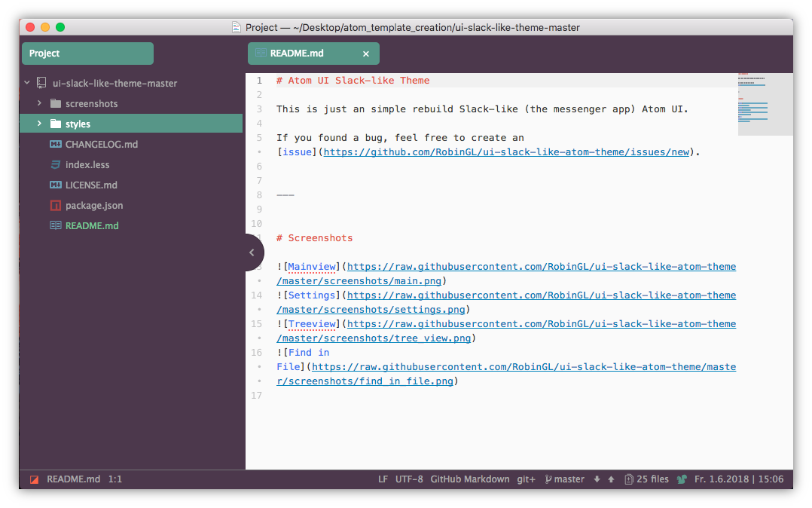Click the book icon beside README.md in tree
This screenshot has width=812, height=508.
pyautogui.click(x=56, y=225)
